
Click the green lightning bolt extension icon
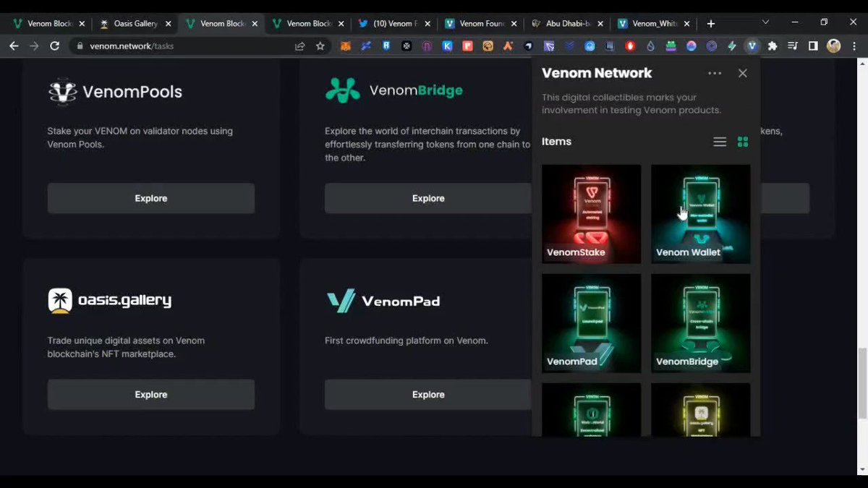point(731,46)
